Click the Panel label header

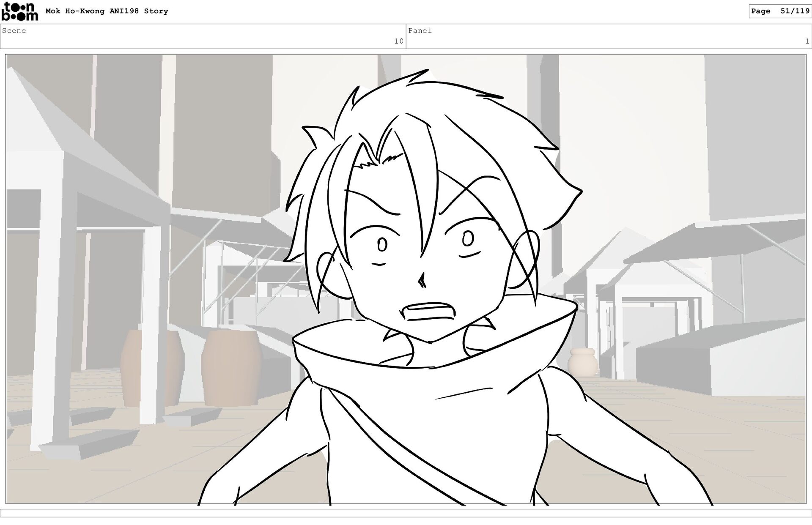(x=420, y=31)
